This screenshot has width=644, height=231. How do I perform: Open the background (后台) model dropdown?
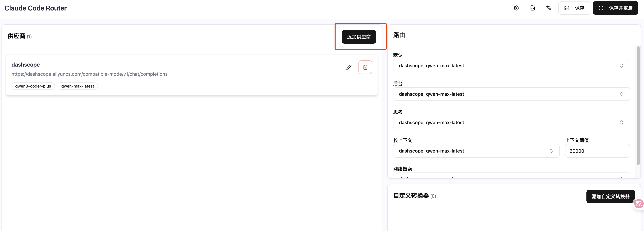click(511, 94)
